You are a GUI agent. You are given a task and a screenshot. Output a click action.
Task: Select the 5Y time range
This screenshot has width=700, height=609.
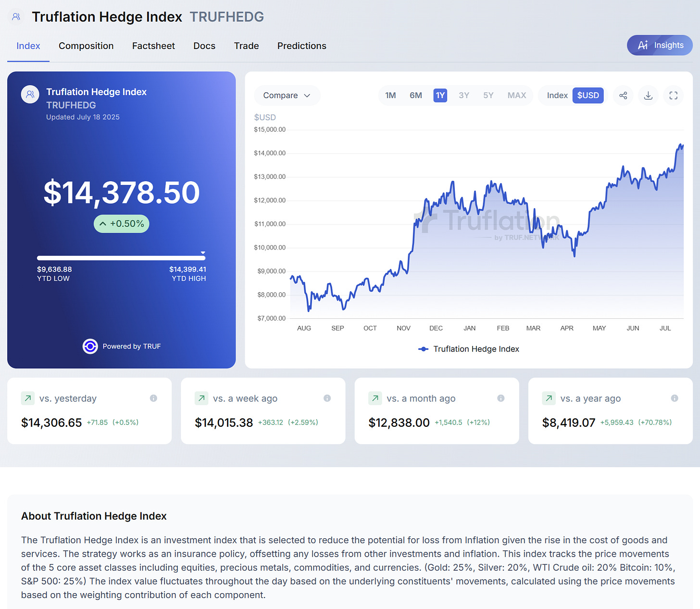[x=488, y=95]
